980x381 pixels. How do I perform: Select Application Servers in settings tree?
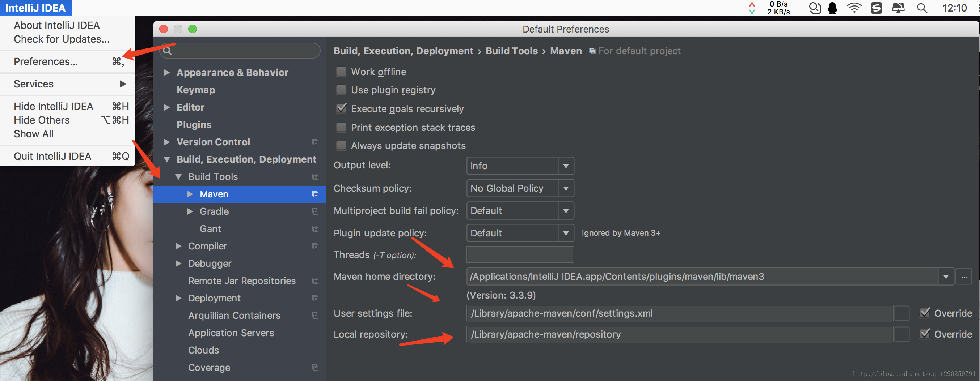click(x=231, y=333)
